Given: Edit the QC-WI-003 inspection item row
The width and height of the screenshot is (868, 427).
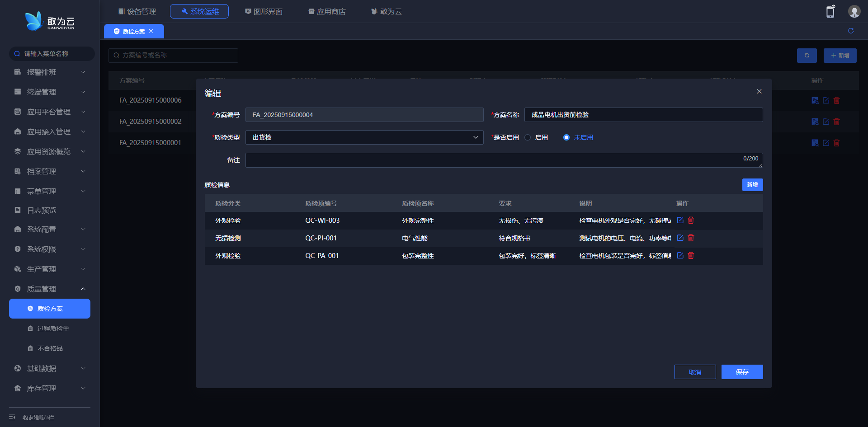Looking at the screenshot, I should click(x=680, y=221).
